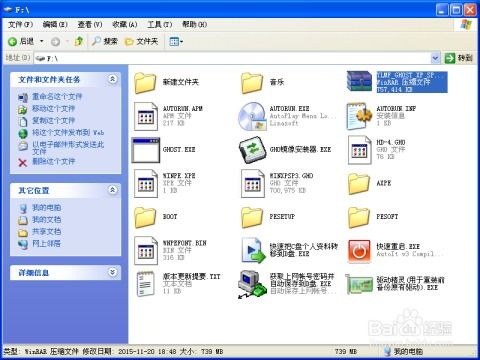Select the AUTORUN.APM file icon

point(146,116)
